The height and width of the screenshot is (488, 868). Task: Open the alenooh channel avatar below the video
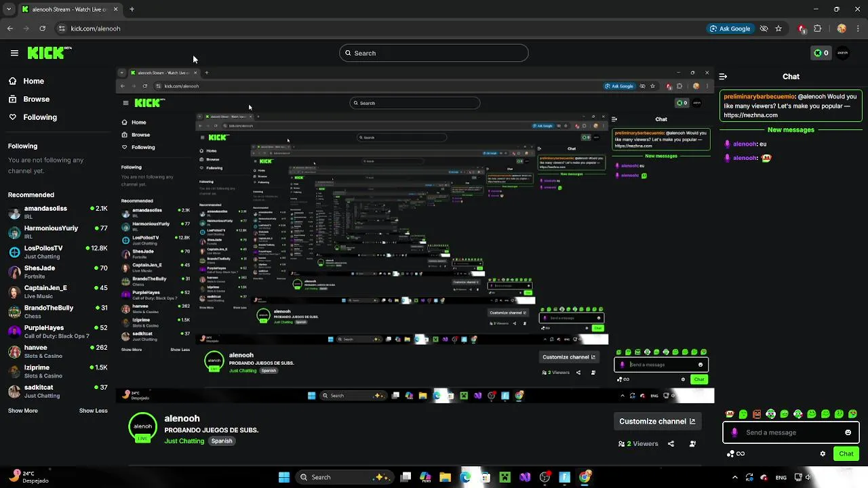pos(142,428)
